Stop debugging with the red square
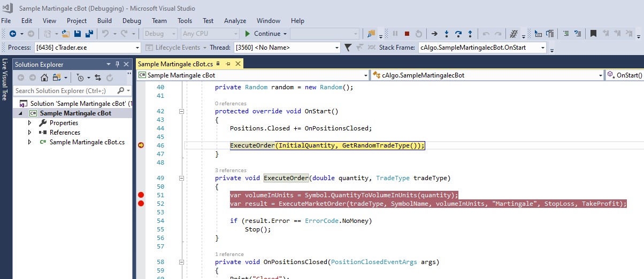 pyautogui.click(x=407, y=34)
